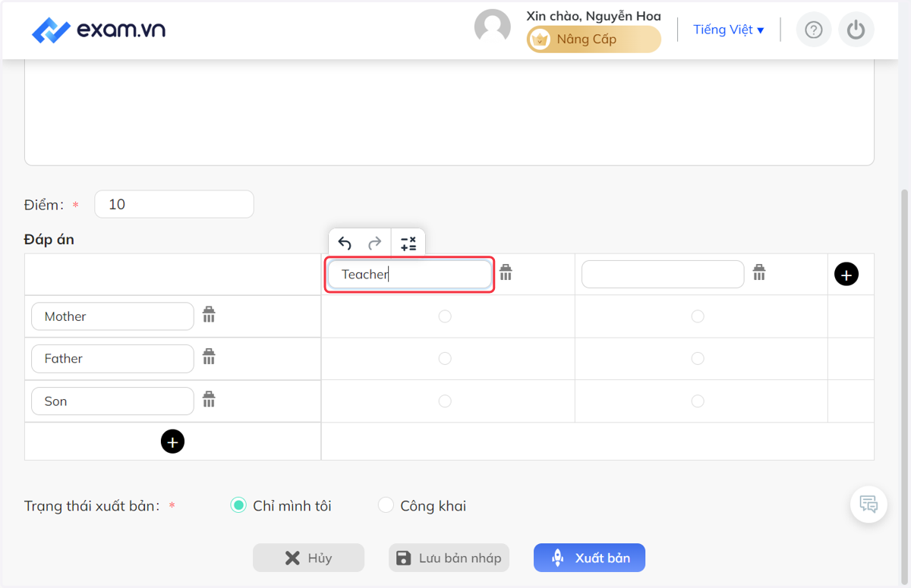Click the Nâng Cấp upgrade button

point(594,39)
